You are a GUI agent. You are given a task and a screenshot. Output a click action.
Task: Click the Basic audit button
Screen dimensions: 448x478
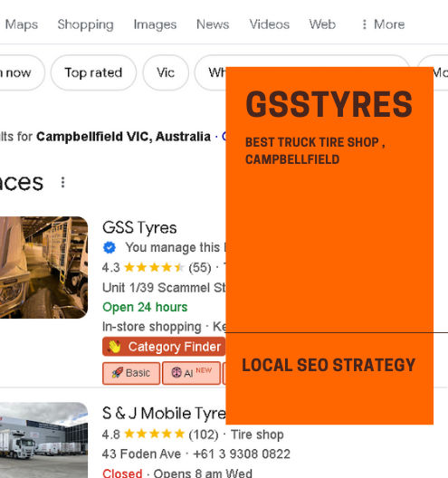click(131, 373)
